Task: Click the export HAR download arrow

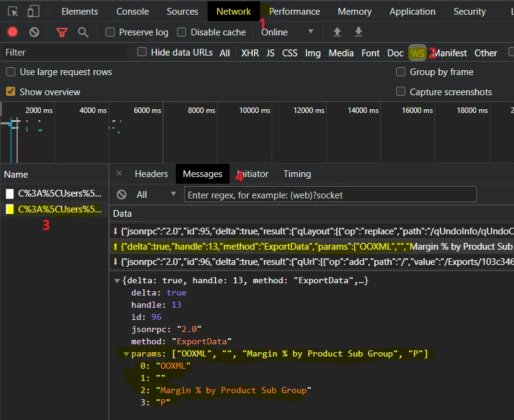Action: tap(359, 32)
